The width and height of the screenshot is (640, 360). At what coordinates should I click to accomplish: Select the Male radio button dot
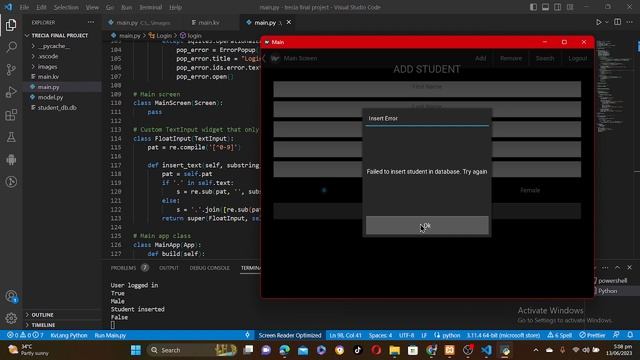(x=324, y=190)
